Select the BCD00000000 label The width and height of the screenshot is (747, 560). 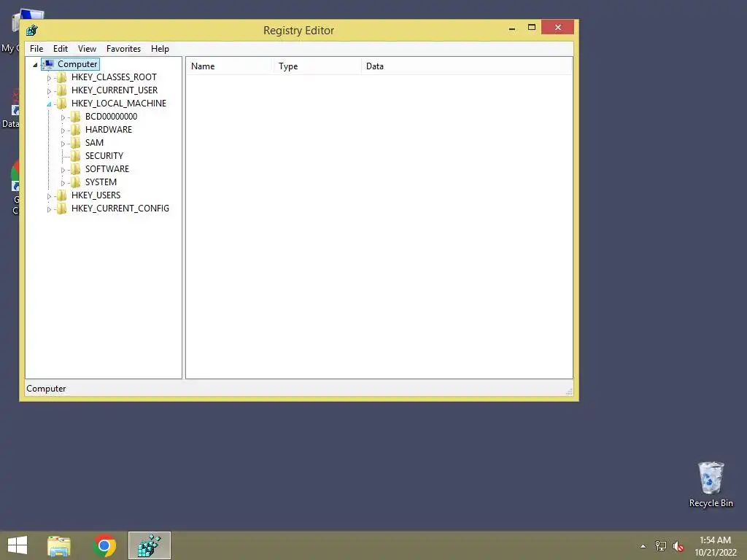tap(111, 117)
